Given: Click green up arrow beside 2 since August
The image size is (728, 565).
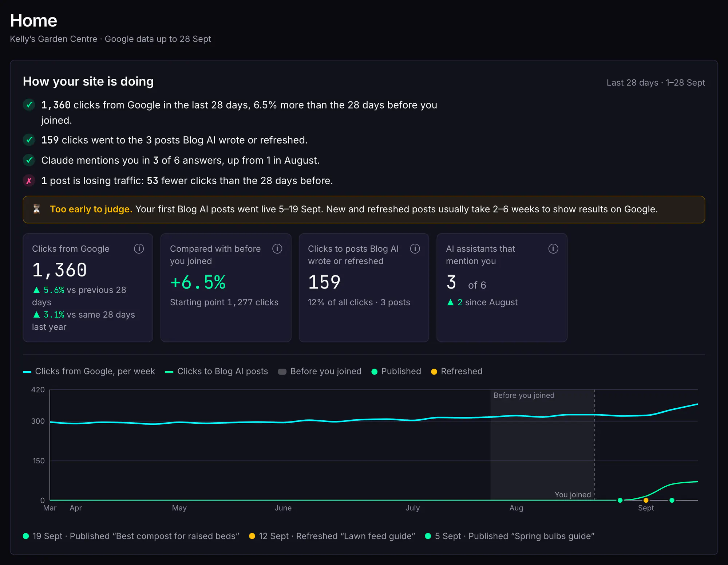Looking at the screenshot, I should click(450, 302).
